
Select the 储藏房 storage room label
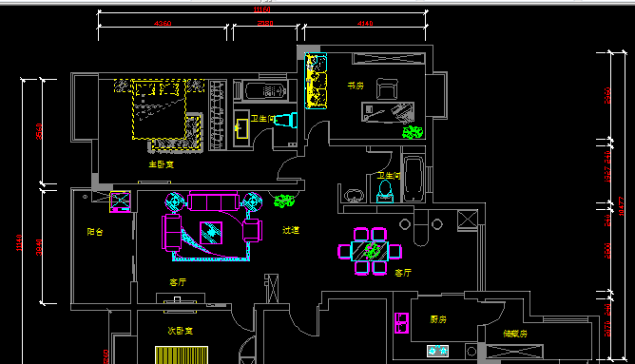click(515, 334)
